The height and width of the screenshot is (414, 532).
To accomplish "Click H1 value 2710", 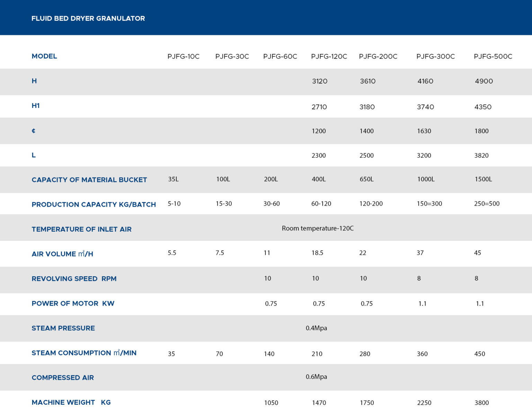I will [319, 107].
